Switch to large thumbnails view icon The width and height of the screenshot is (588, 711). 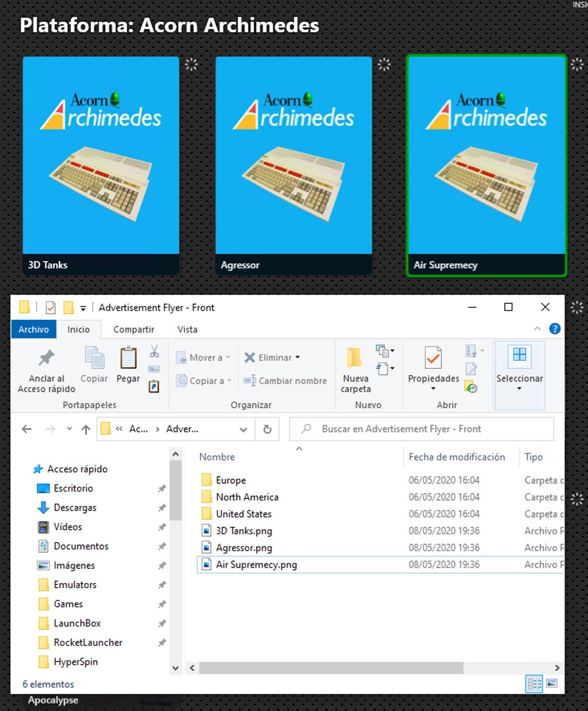552,683
